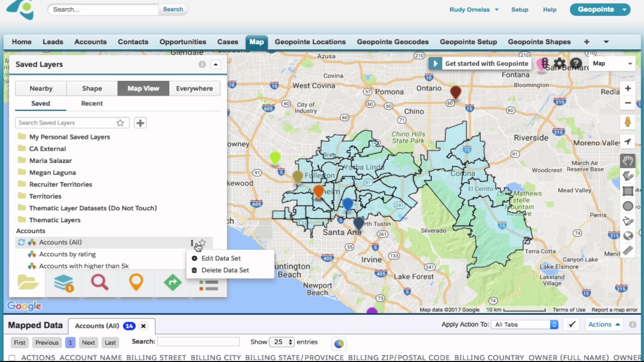Tick the select-all checkbox in table header
This screenshot has width=644, height=362.
coord(12,358)
